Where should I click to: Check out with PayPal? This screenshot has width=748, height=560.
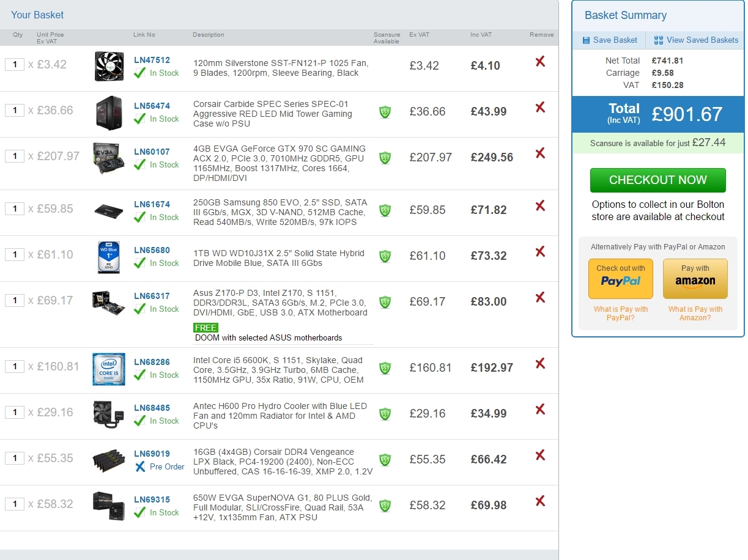(x=621, y=279)
